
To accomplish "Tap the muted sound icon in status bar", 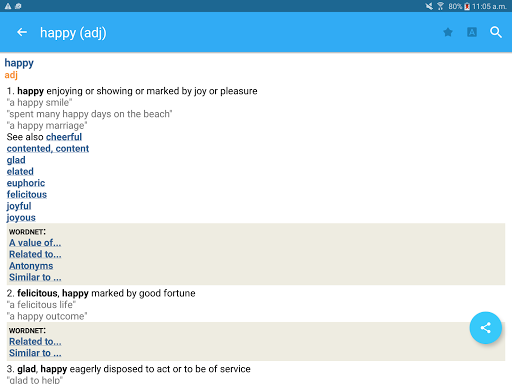I will click(429, 6).
